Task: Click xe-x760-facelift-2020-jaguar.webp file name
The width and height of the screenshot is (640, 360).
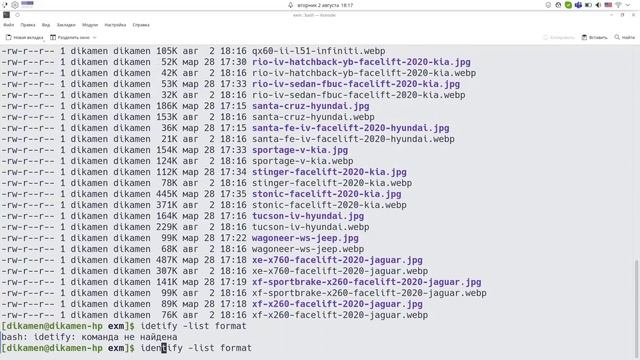Action: pyautogui.click(x=340, y=271)
